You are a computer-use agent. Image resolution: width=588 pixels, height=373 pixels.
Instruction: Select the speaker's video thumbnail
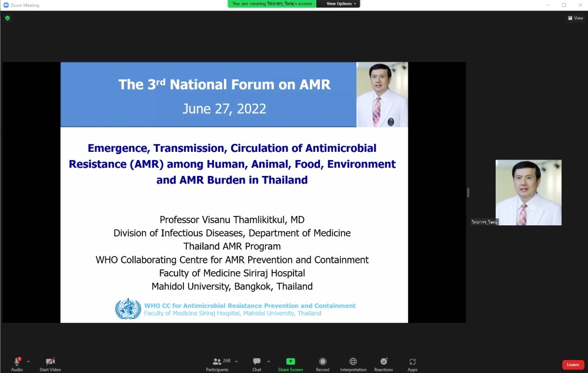click(528, 192)
